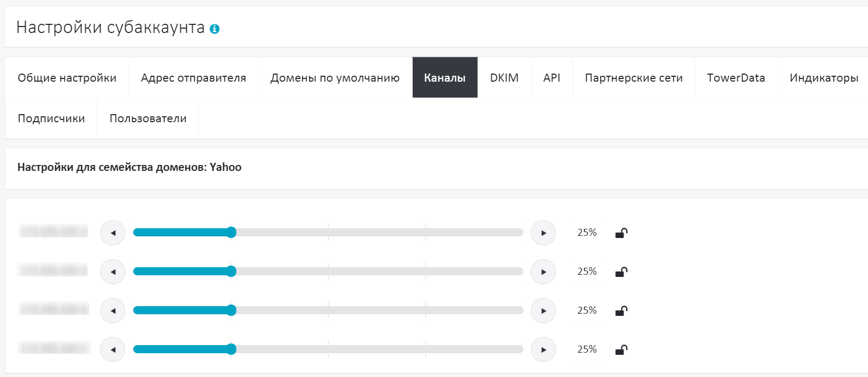The image size is (868, 377).
Task: Click the info icon beside Настройки субаккаунта
Action: (x=215, y=29)
